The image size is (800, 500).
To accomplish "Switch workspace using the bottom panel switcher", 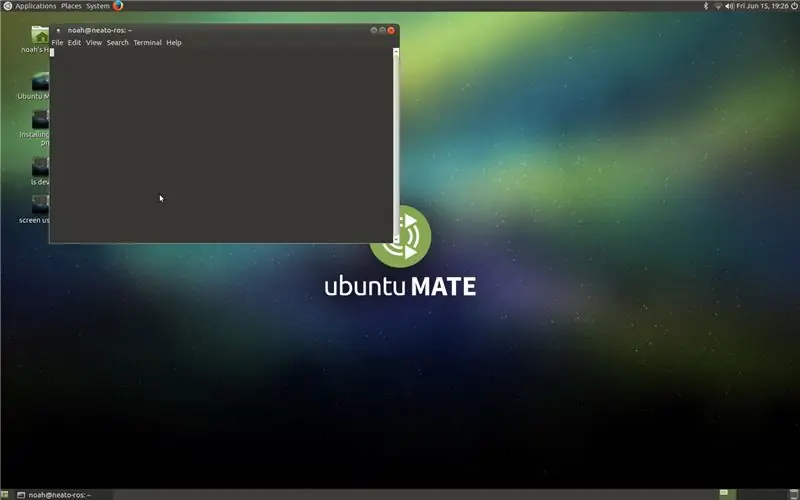I will click(x=754, y=494).
